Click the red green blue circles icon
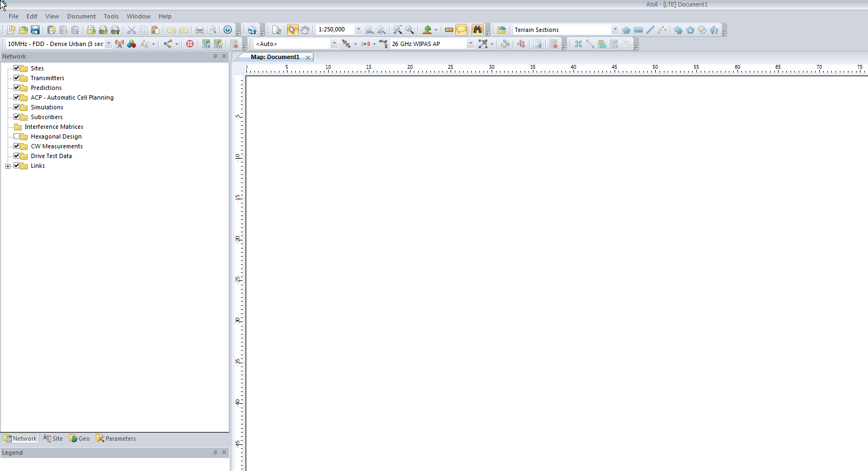This screenshot has height=471, width=868. click(x=132, y=44)
